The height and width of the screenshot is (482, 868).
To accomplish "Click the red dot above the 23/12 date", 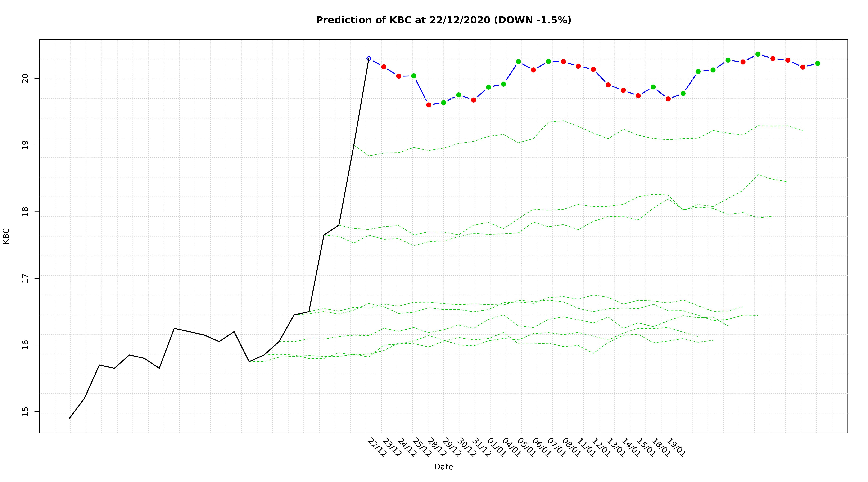I will [384, 67].
